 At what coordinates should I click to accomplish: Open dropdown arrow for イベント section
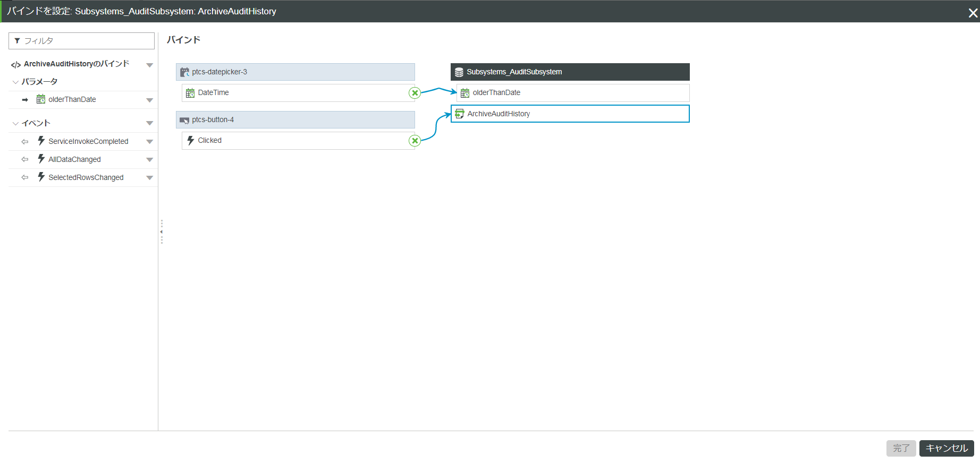coord(150,123)
